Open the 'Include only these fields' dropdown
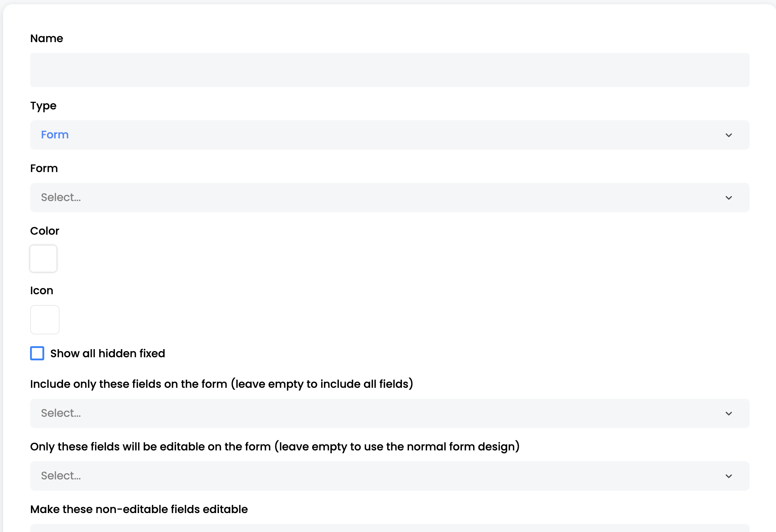This screenshot has width=776, height=532. (x=390, y=413)
